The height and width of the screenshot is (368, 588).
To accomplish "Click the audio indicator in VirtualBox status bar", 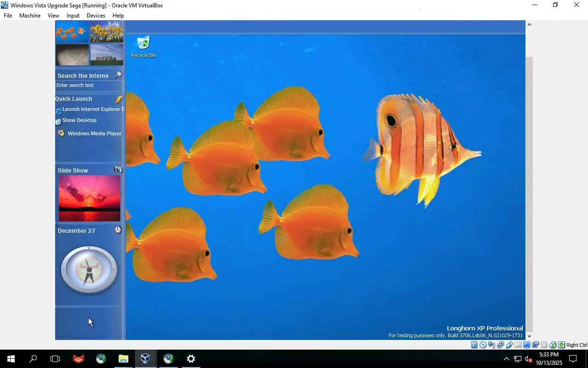I will pyautogui.click(x=492, y=345).
